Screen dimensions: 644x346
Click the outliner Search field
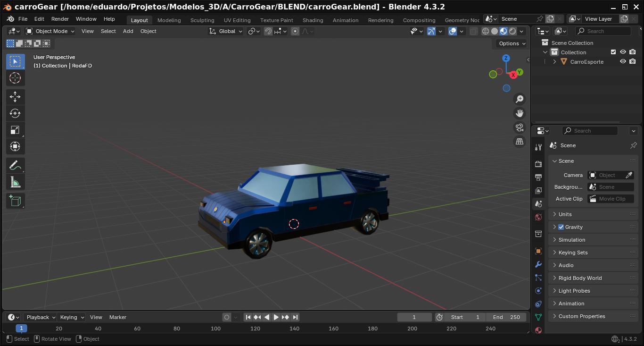[603, 31]
